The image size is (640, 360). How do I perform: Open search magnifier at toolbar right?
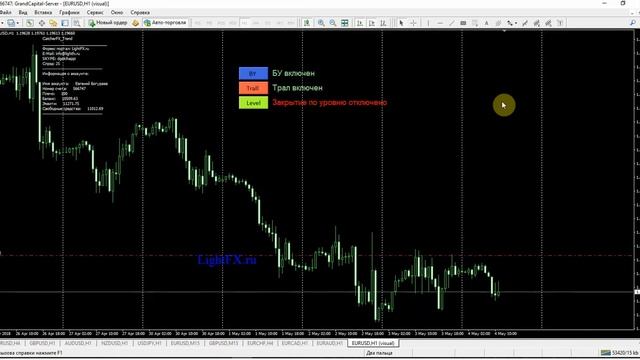pyautogui.click(x=633, y=23)
